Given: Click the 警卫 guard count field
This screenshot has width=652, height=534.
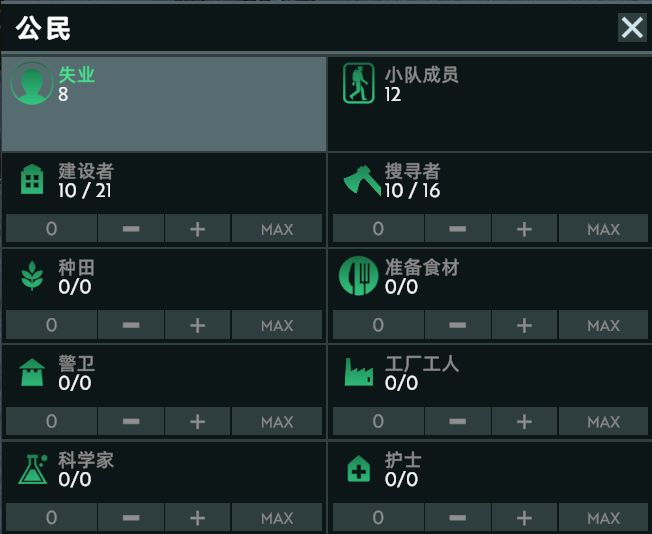Looking at the screenshot, I should click(52, 422).
